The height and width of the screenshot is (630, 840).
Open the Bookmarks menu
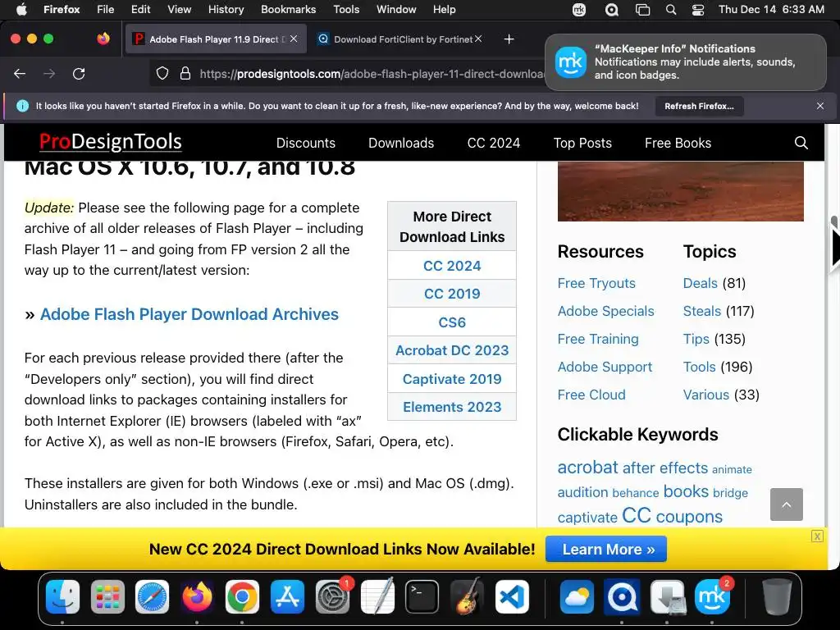(x=288, y=10)
